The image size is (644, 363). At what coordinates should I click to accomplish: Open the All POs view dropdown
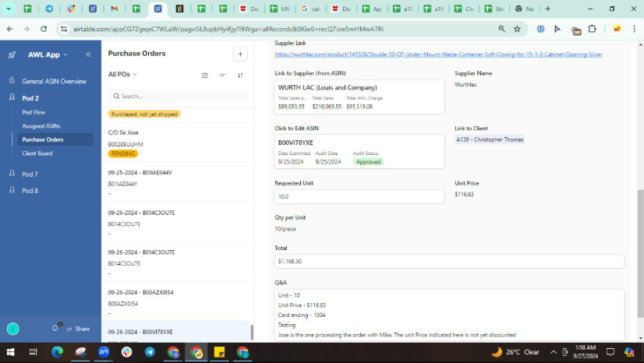122,74
